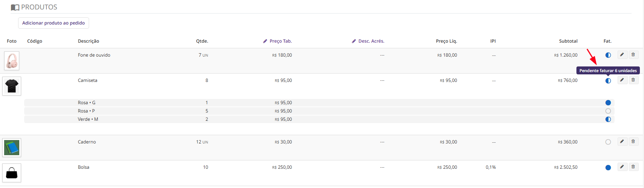Click Bolsa's fully billed status circle
Image resolution: width=644 pixels, height=188 pixels.
pos(608,168)
